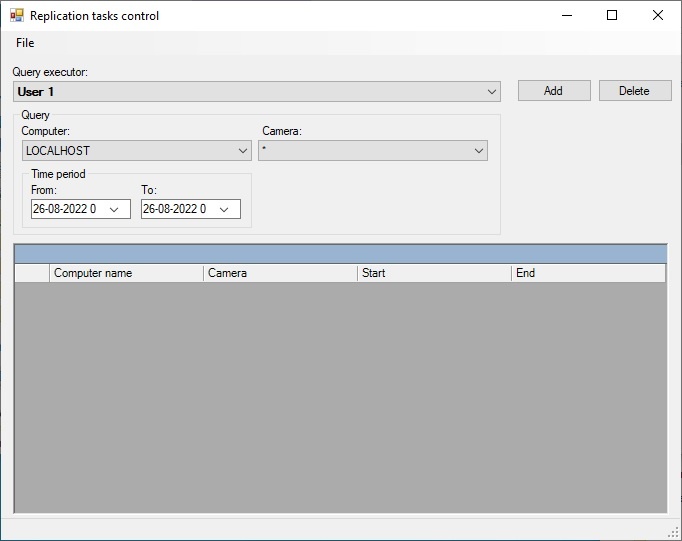Sort by Computer name column header
This screenshot has width=682, height=541.
(126, 273)
